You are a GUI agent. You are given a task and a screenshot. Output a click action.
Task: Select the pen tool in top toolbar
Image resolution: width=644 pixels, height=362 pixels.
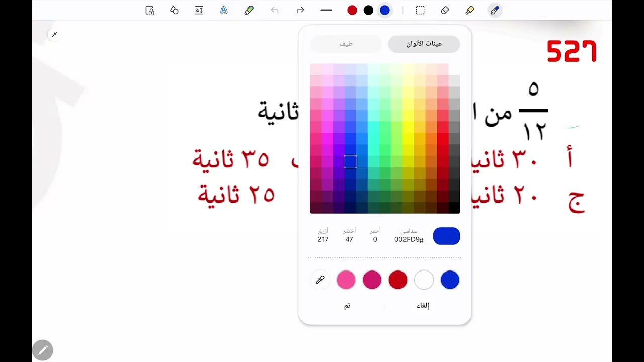[x=495, y=10]
